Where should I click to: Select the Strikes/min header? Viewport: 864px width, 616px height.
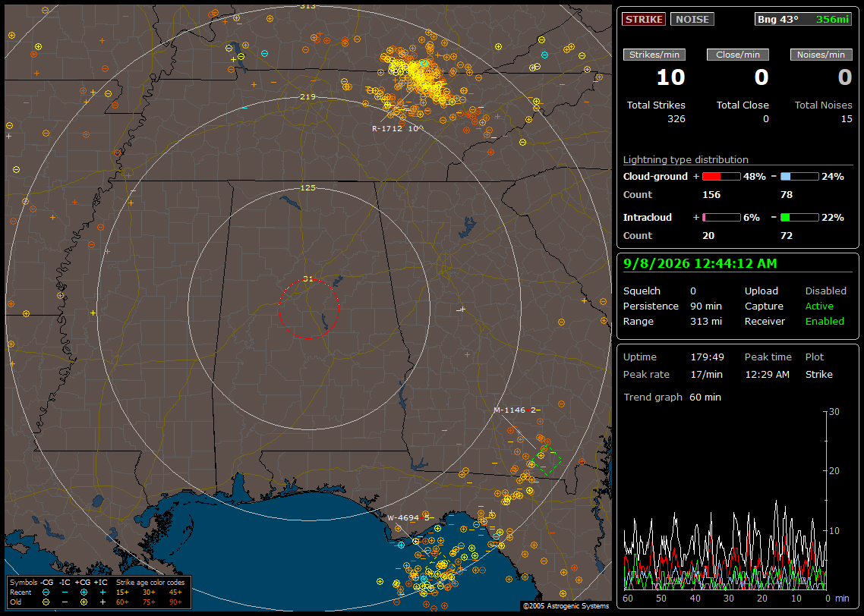pyautogui.click(x=654, y=55)
